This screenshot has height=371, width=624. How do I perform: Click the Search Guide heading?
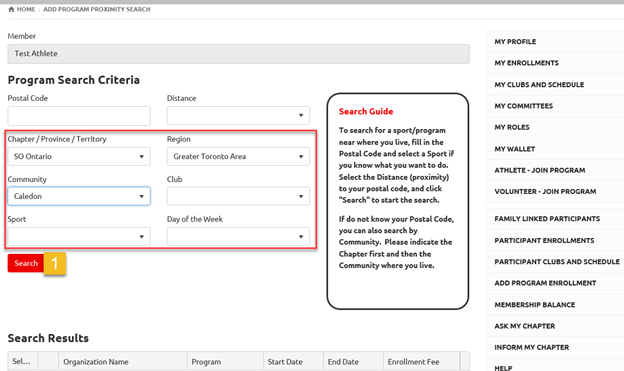click(x=366, y=111)
